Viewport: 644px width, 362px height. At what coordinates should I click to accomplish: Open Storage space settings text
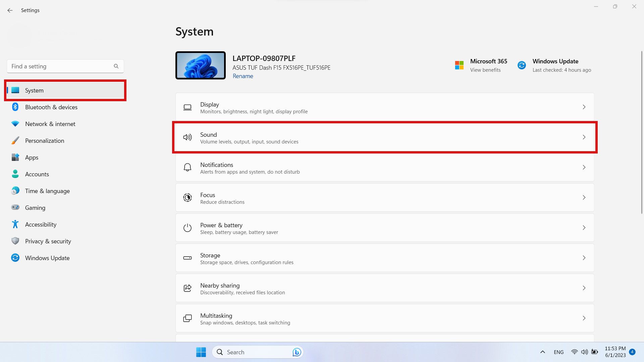[x=247, y=262]
